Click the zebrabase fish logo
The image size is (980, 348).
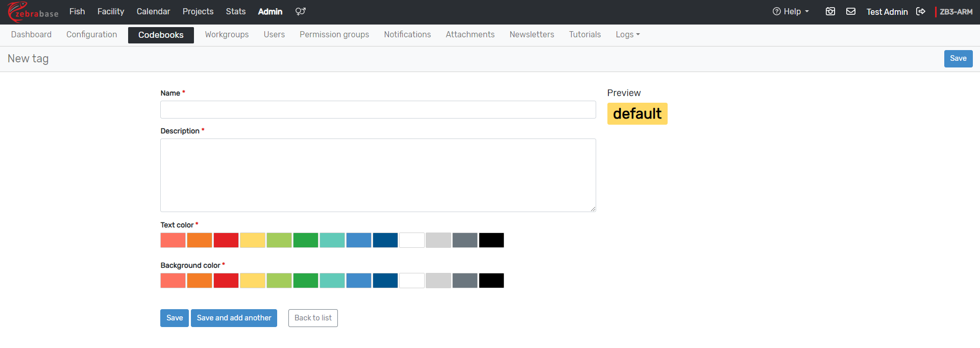coord(33,12)
